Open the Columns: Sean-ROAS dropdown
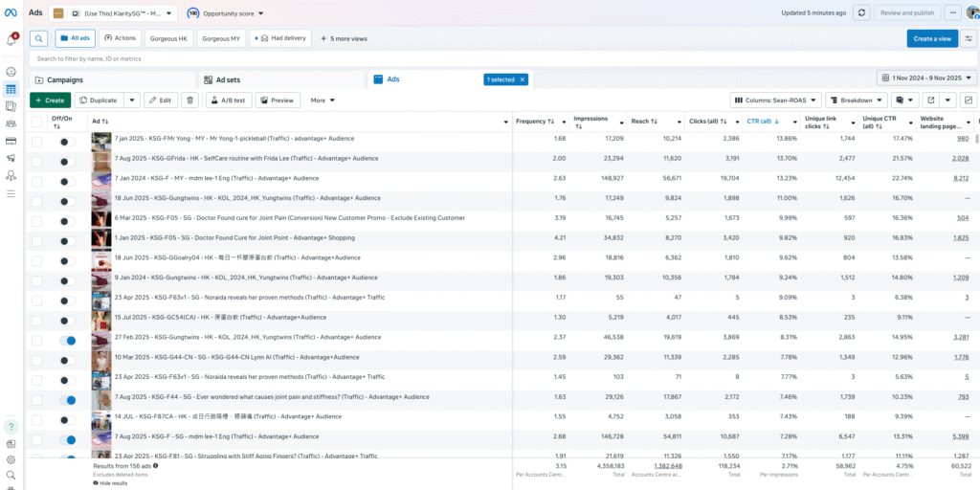 [x=775, y=100]
